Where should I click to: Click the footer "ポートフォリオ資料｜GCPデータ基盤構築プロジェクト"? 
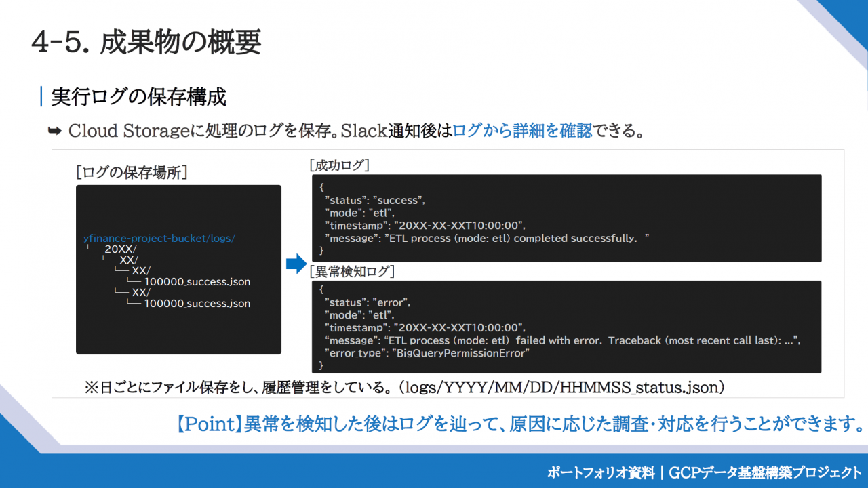[x=705, y=472]
